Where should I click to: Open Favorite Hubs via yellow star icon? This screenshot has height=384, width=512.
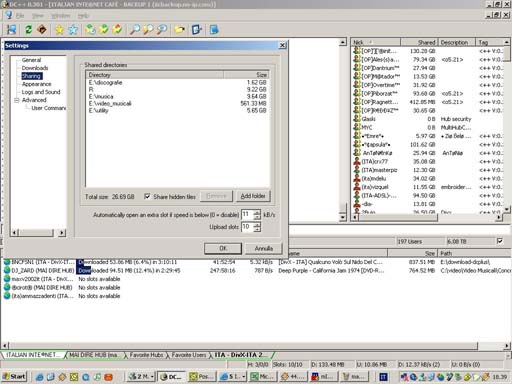[x=59, y=30]
